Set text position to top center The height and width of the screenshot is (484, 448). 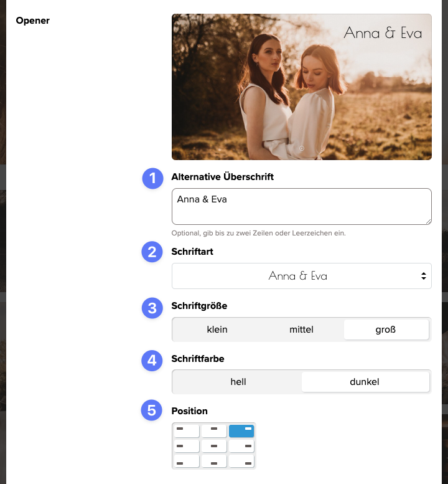[214, 431]
